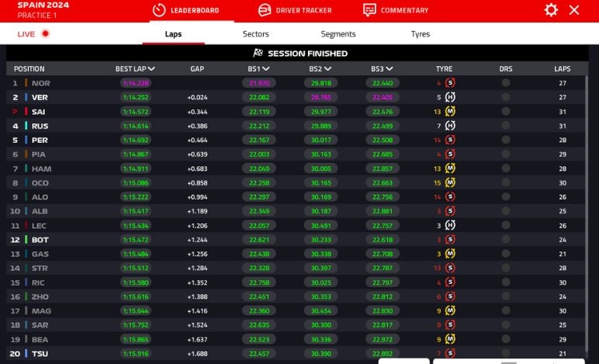599x364 pixels.
Task: Click the DRS indicator for NOR
Action: coord(506,83)
